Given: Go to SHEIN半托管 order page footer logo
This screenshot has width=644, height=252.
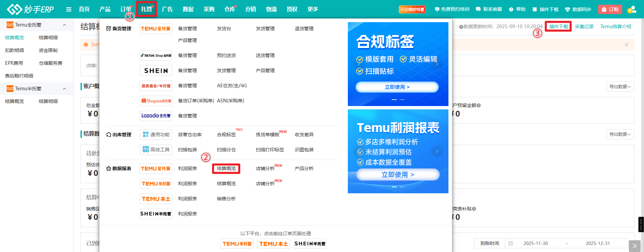Looking at the screenshot, I should pyautogui.click(x=310, y=244).
